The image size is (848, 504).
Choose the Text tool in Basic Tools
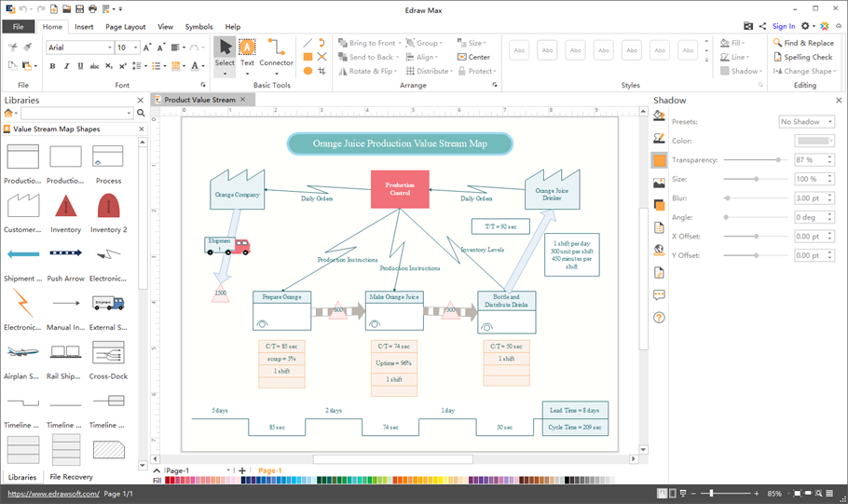click(247, 53)
